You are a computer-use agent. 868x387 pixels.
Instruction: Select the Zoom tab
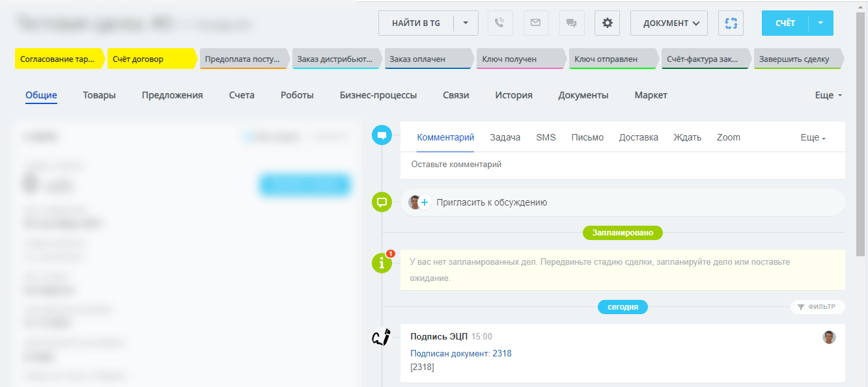(729, 137)
